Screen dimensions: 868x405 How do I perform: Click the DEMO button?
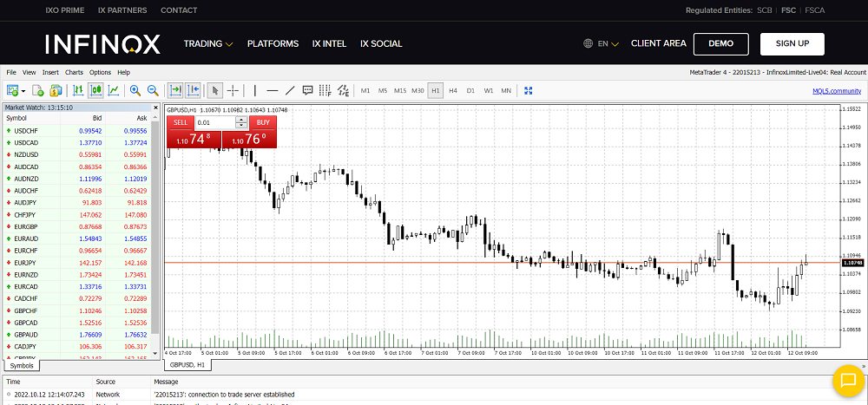[x=720, y=43]
